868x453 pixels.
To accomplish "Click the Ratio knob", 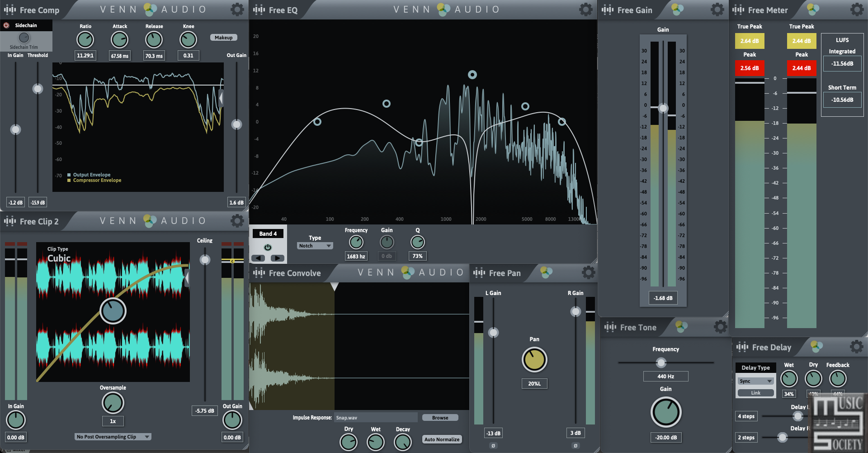I will [x=85, y=40].
